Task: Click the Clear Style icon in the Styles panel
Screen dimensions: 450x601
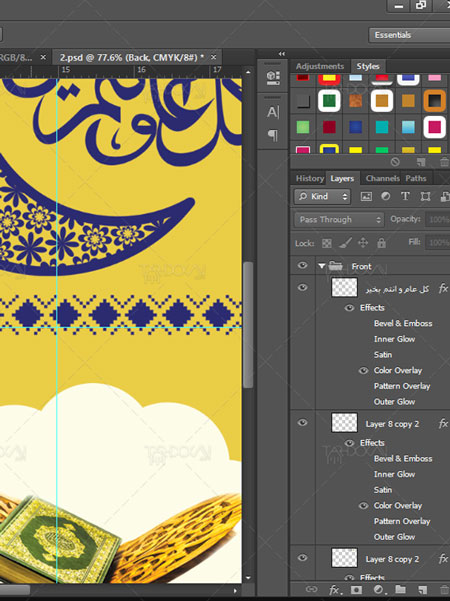Action: [x=395, y=162]
